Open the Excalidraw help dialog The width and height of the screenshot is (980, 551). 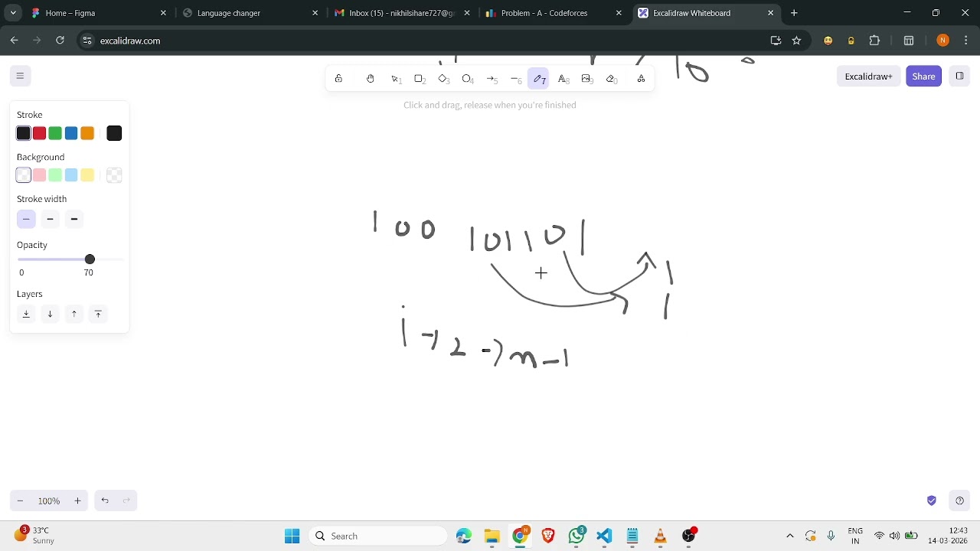[960, 500]
